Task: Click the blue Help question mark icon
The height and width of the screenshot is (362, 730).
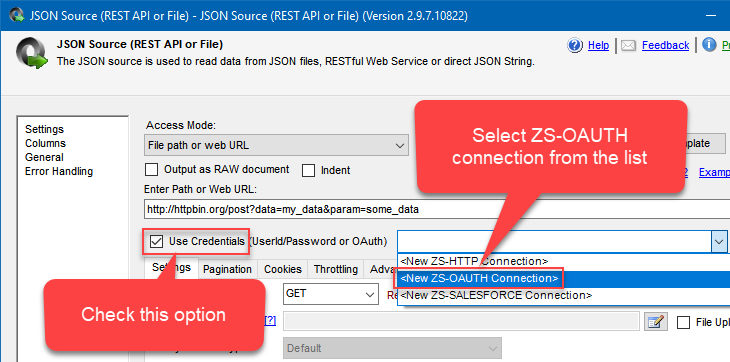Action: tap(575, 45)
